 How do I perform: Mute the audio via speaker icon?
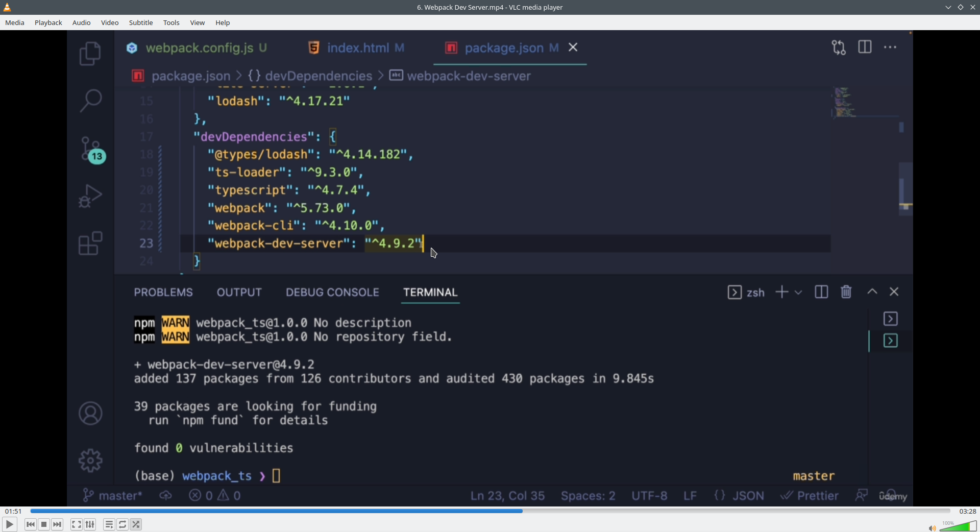[932, 528]
